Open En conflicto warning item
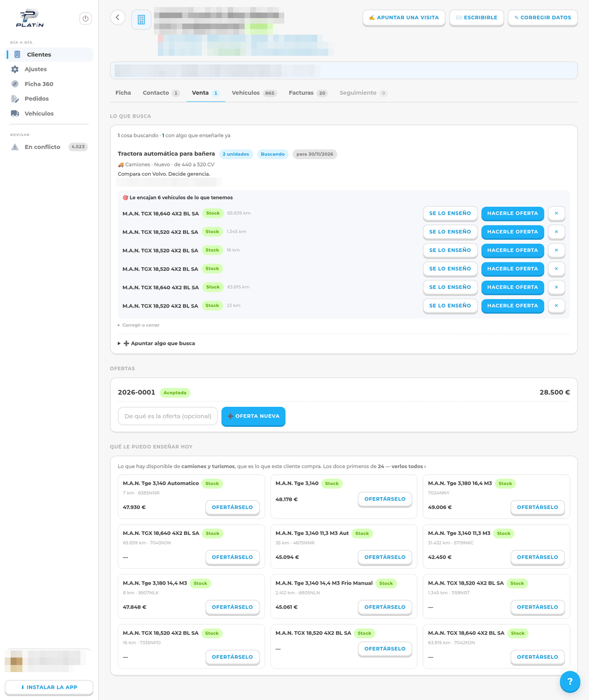Screen dimensions: 589x700 tap(50, 147)
